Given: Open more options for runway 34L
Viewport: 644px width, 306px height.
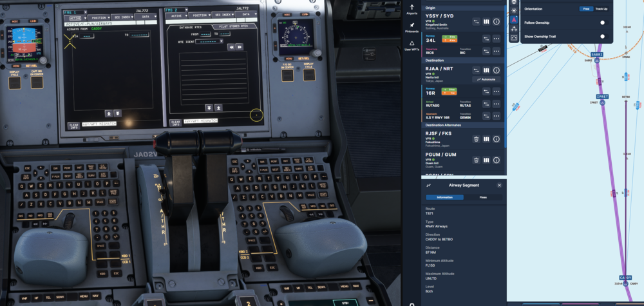Looking at the screenshot, I should [x=497, y=39].
